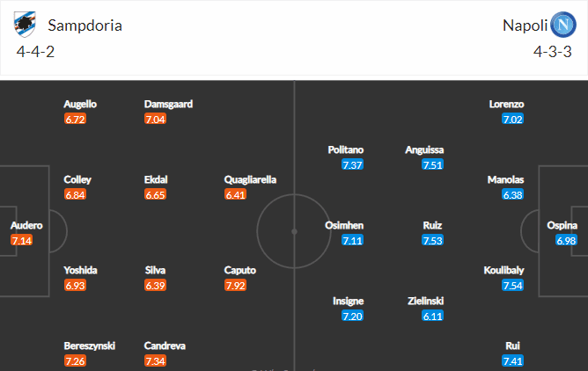This screenshot has height=371, width=588.
Task: Click Audero's 7.14 goalkeeper rating badge
Action: (22, 240)
